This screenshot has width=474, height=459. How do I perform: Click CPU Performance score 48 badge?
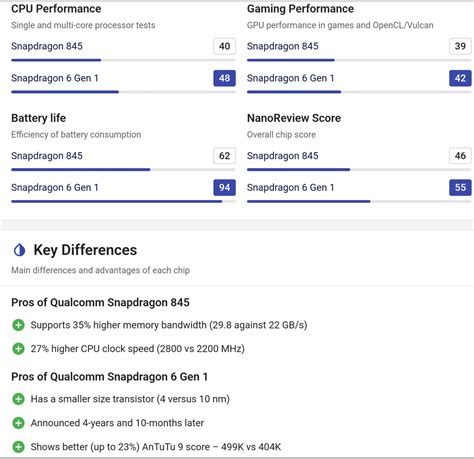click(224, 78)
